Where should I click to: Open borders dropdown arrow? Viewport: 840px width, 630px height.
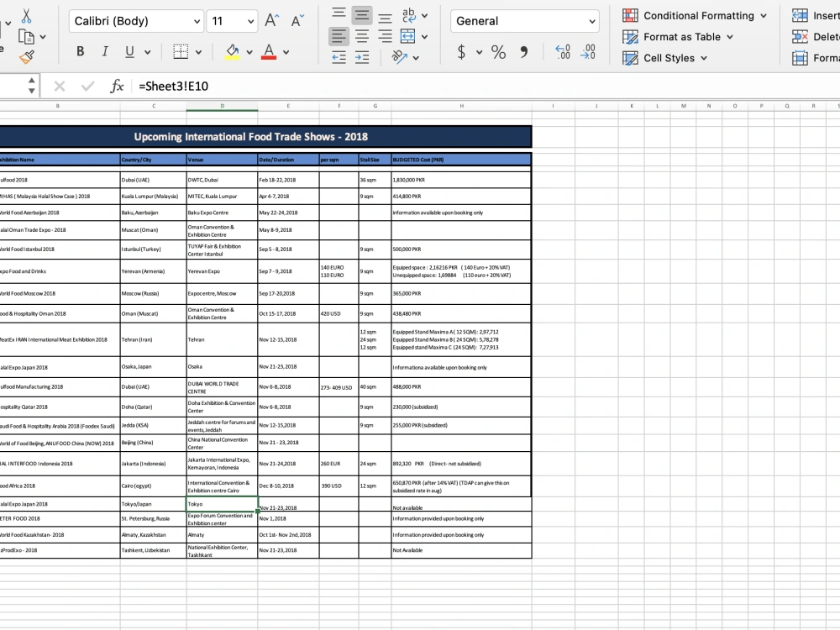click(x=198, y=52)
